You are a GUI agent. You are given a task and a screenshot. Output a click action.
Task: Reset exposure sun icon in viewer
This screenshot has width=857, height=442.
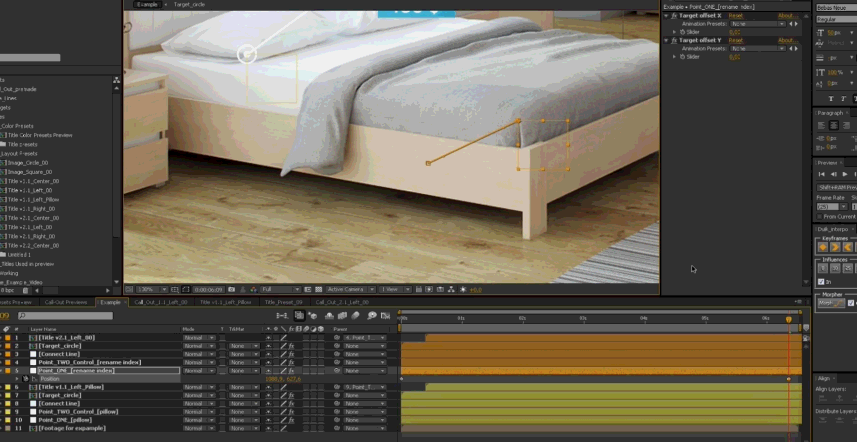(x=463, y=290)
